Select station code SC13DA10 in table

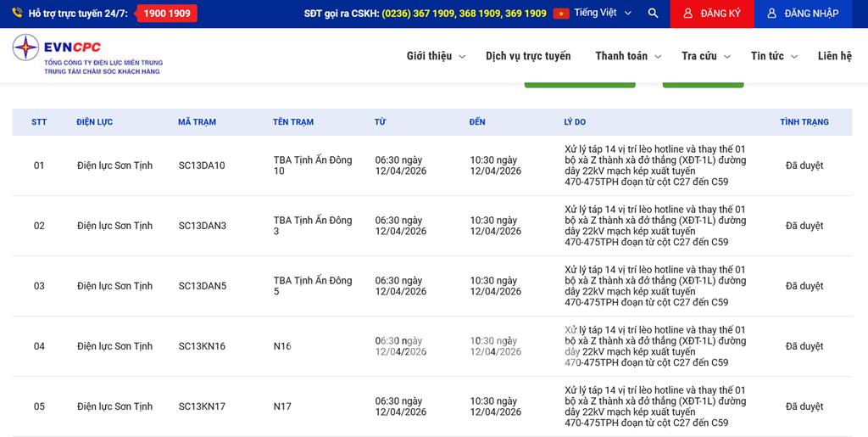202,165
